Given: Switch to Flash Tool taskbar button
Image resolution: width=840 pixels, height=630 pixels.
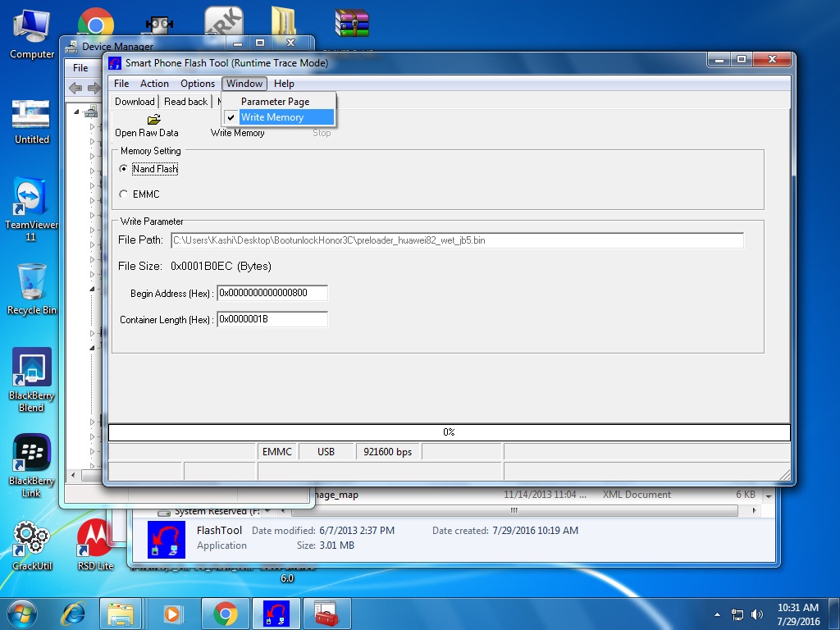Looking at the screenshot, I should pos(276,614).
